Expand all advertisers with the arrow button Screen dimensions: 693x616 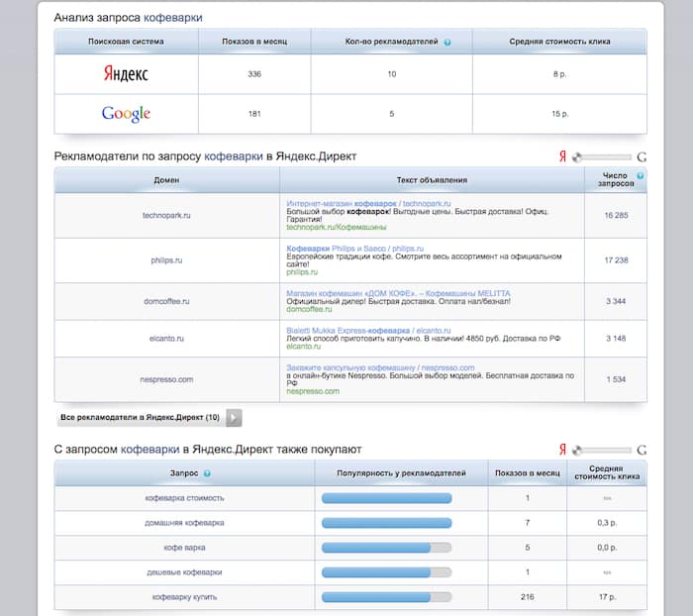point(234,418)
